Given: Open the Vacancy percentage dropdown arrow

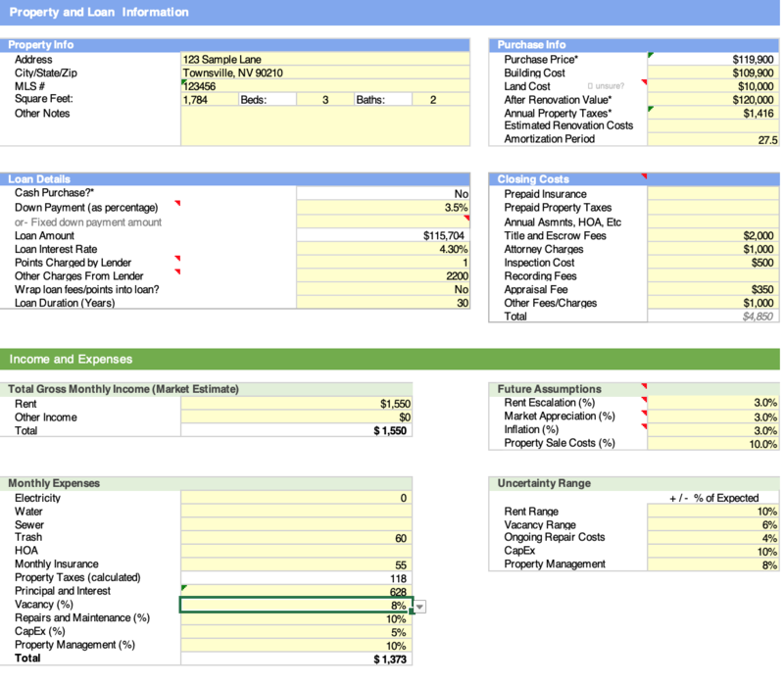Looking at the screenshot, I should click(x=420, y=608).
